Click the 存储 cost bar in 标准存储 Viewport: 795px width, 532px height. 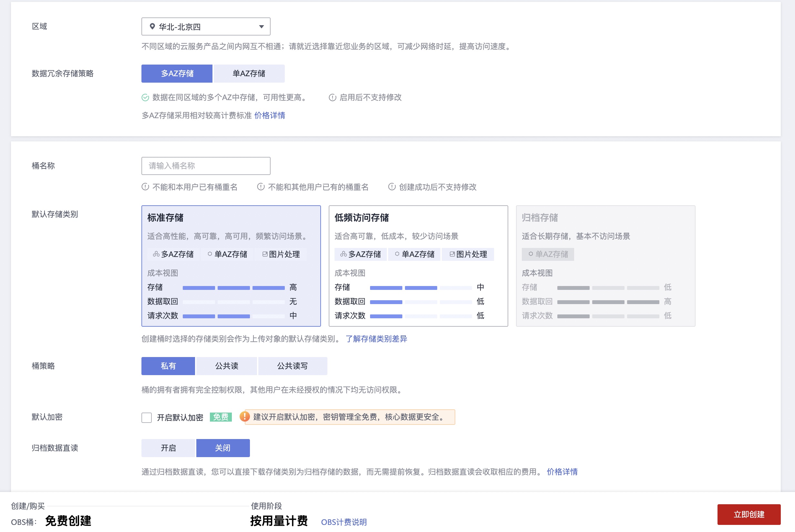point(233,288)
